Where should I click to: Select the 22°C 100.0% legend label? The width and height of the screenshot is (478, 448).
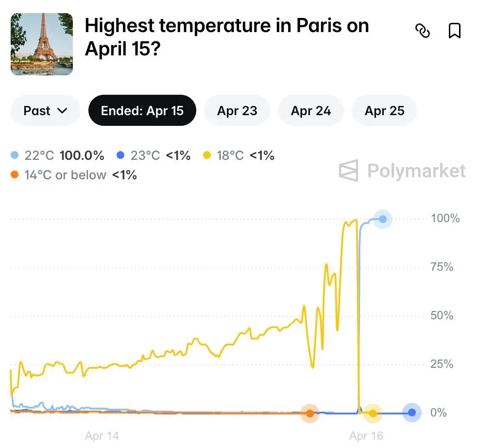coord(64,156)
